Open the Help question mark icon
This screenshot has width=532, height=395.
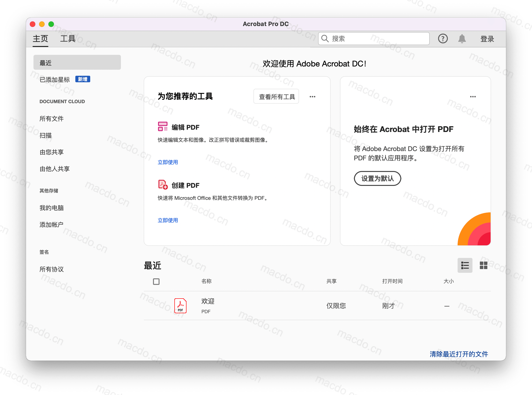443,39
